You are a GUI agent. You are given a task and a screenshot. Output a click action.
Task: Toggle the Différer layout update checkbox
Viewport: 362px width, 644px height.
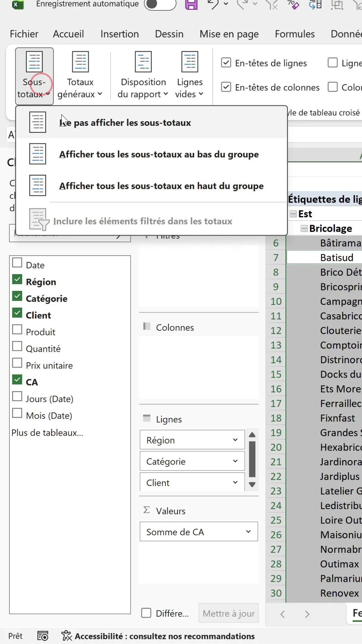146,613
